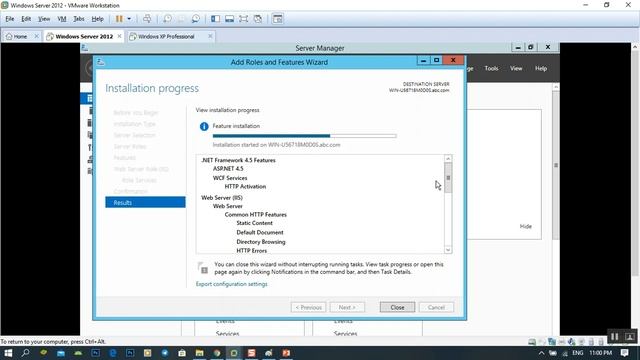Select 'Static Content' in the list
Viewport: 640px width, 360px height.
point(254,223)
